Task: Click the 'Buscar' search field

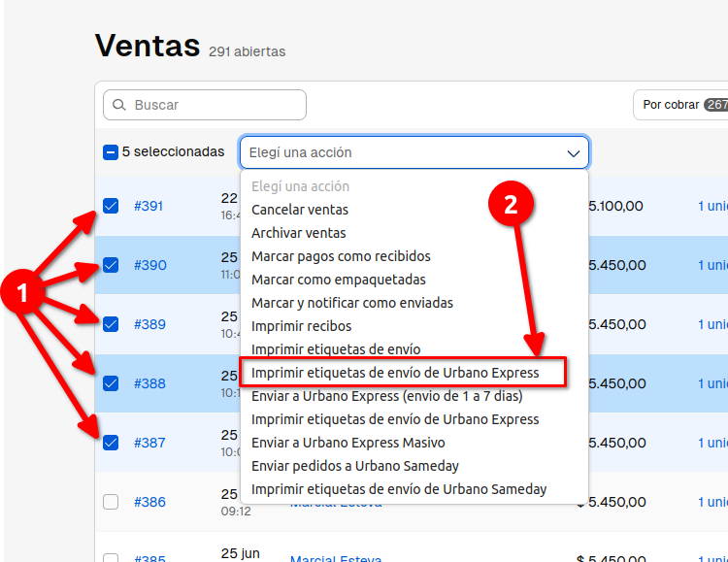Action: point(214,105)
